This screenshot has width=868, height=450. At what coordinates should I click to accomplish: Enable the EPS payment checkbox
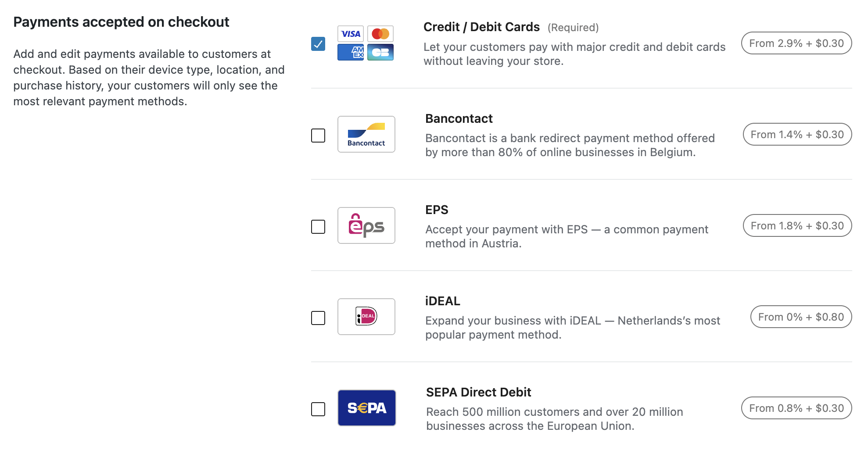click(318, 227)
